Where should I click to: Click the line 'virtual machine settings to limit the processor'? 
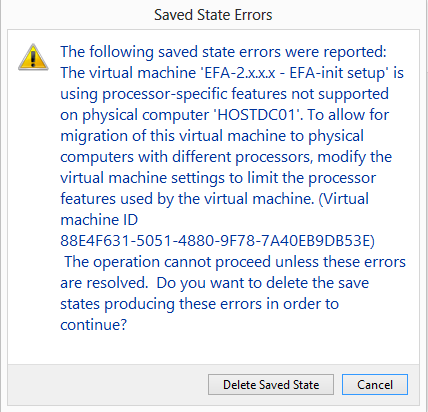[218, 178]
